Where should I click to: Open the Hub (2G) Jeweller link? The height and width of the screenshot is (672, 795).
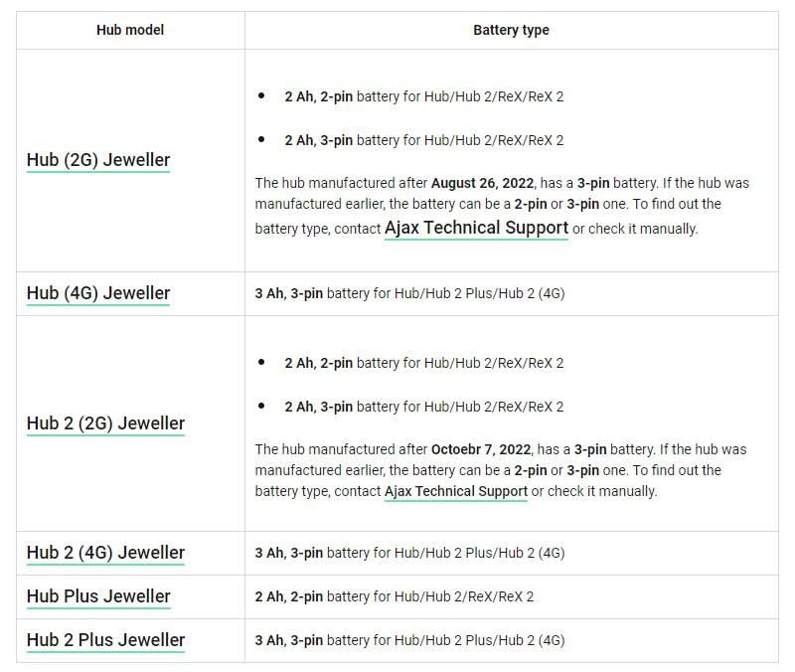98,160
